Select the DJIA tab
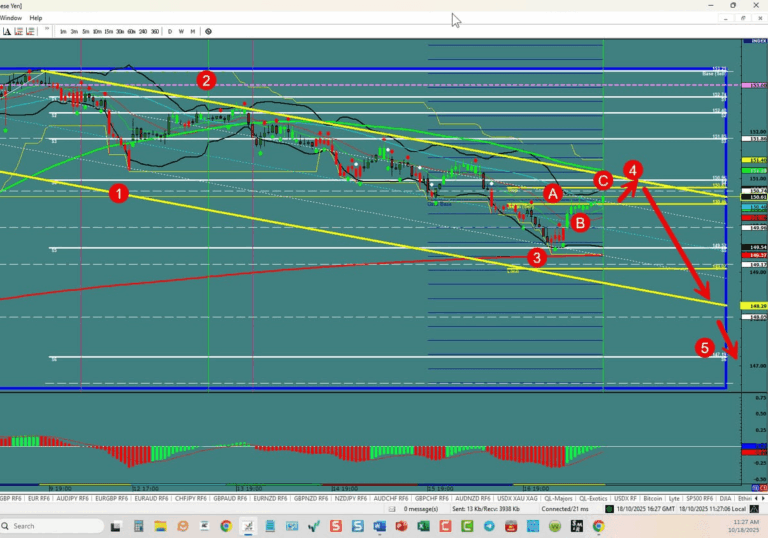 (725, 498)
